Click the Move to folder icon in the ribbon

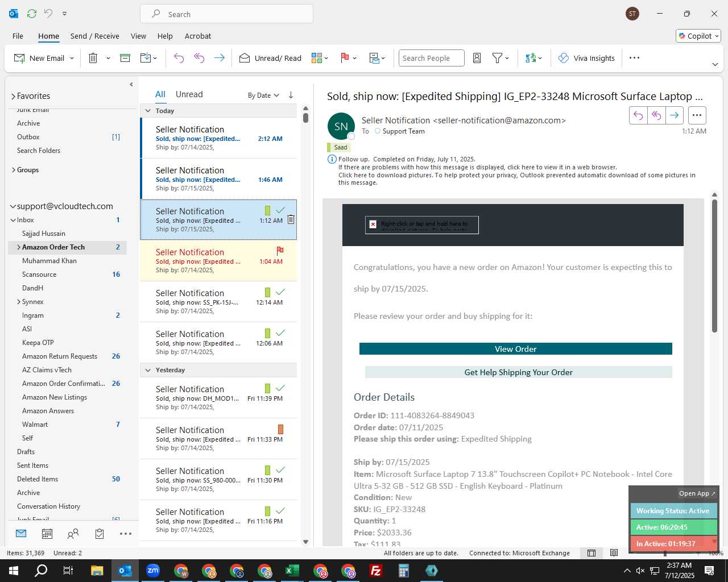click(x=146, y=58)
